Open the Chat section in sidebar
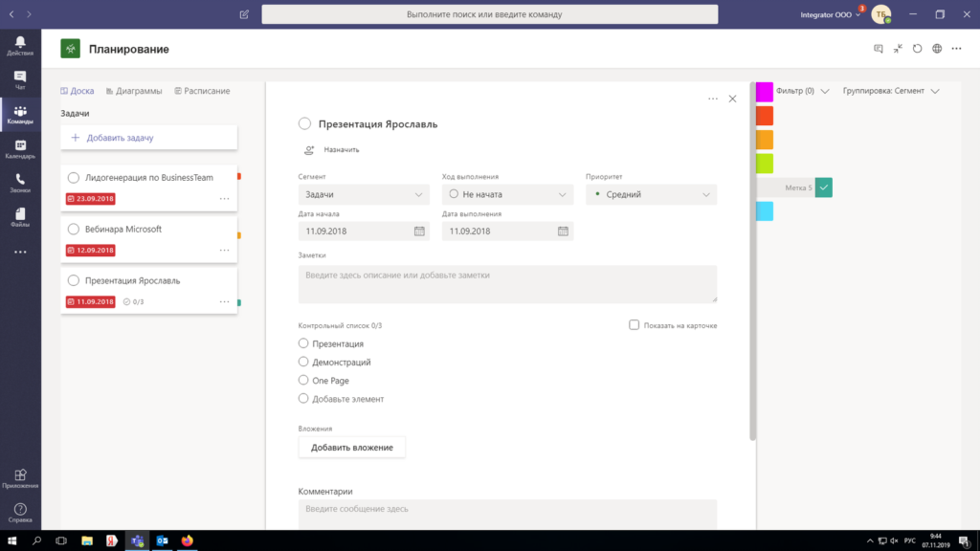980x551 pixels. [x=20, y=80]
